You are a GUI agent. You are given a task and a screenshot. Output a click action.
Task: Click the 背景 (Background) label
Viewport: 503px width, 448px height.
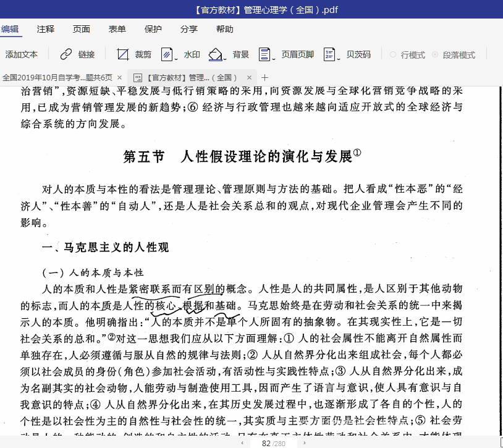coord(241,54)
